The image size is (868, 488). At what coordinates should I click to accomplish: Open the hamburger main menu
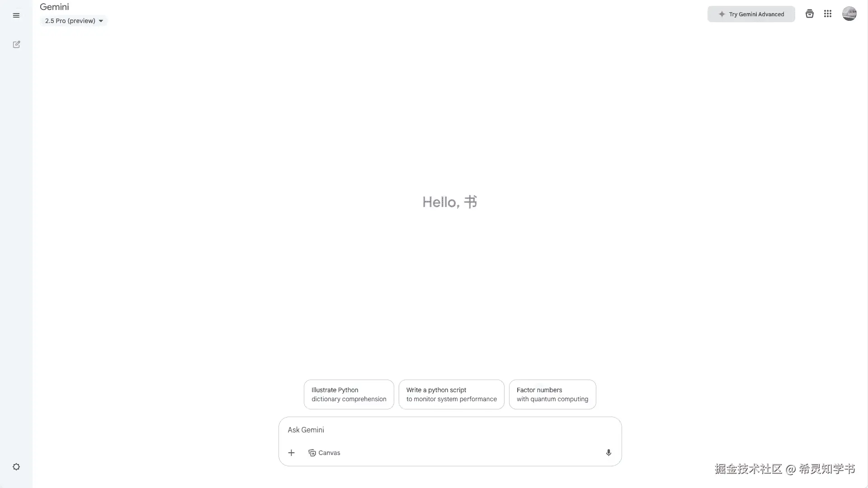(16, 15)
